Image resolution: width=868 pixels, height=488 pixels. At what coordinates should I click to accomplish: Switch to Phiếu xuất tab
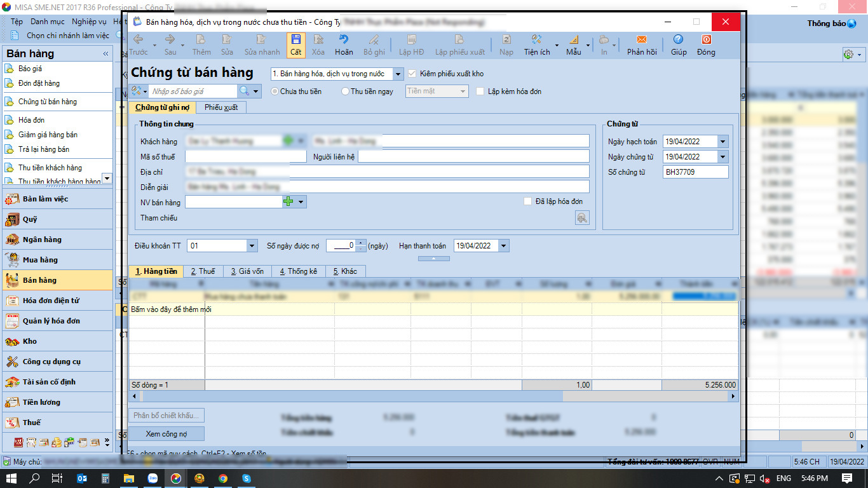221,107
